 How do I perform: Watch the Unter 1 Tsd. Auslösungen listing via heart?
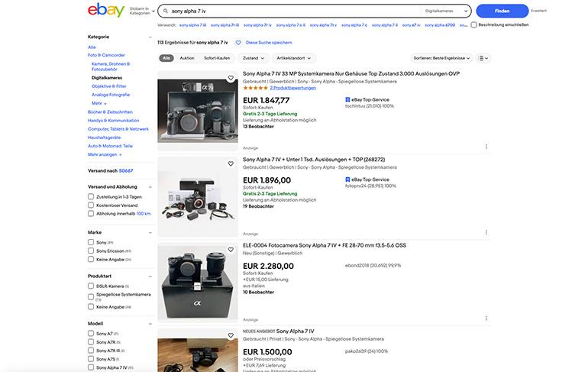(231, 164)
